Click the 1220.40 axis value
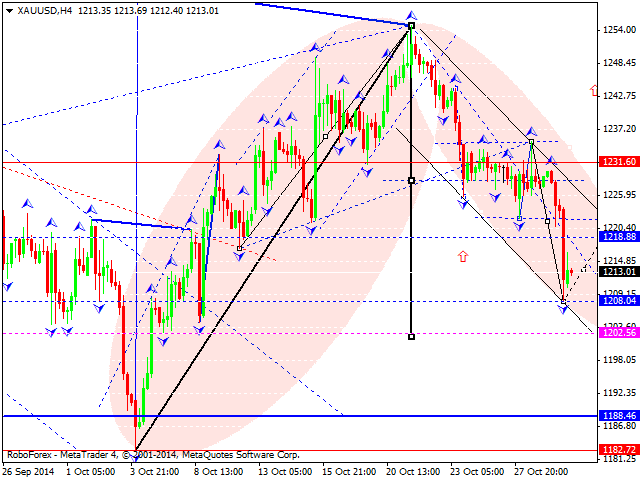The height and width of the screenshot is (480, 640). (620, 227)
